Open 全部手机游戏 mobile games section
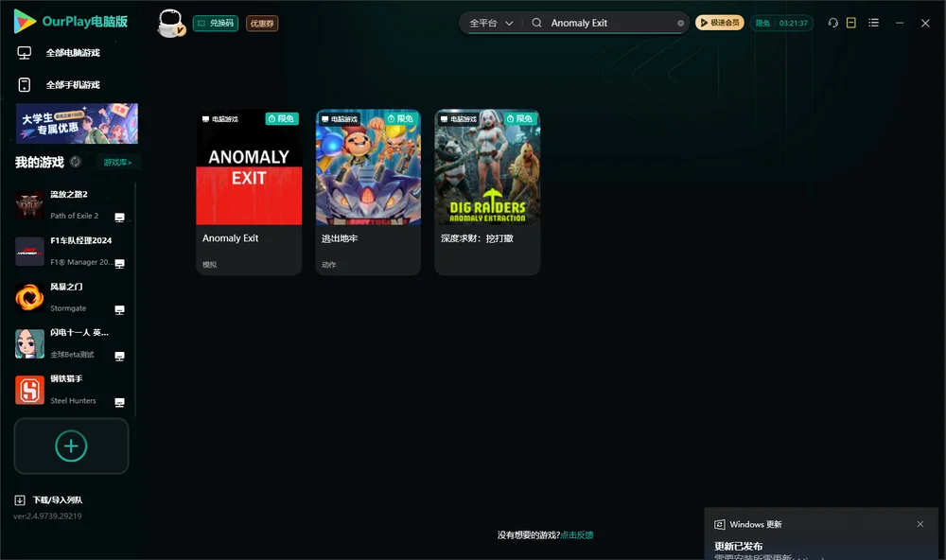This screenshot has width=946, height=560. [71, 84]
